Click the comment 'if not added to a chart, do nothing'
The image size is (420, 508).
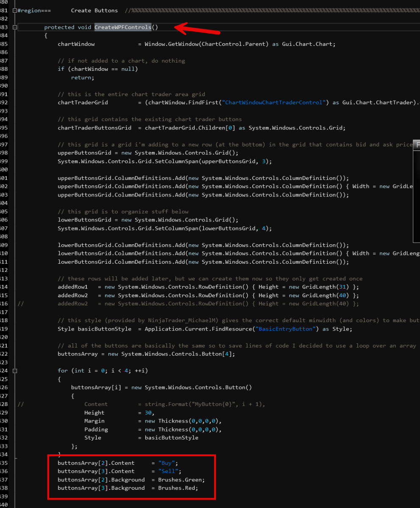click(121, 61)
